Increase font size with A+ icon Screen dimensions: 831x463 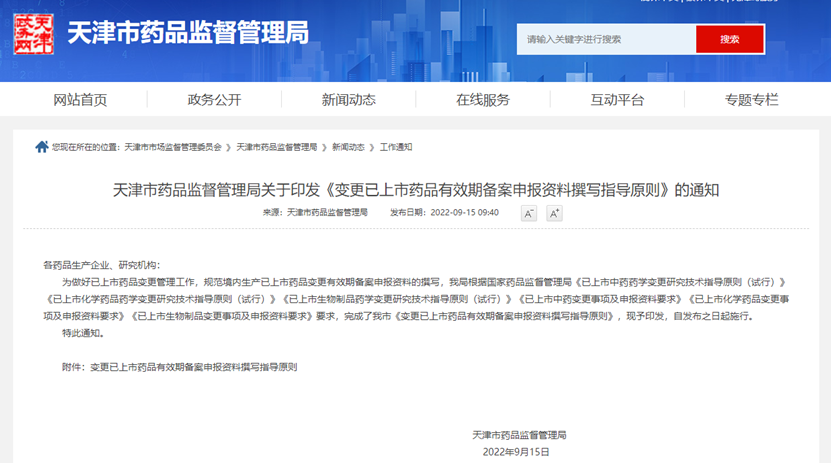554,213
